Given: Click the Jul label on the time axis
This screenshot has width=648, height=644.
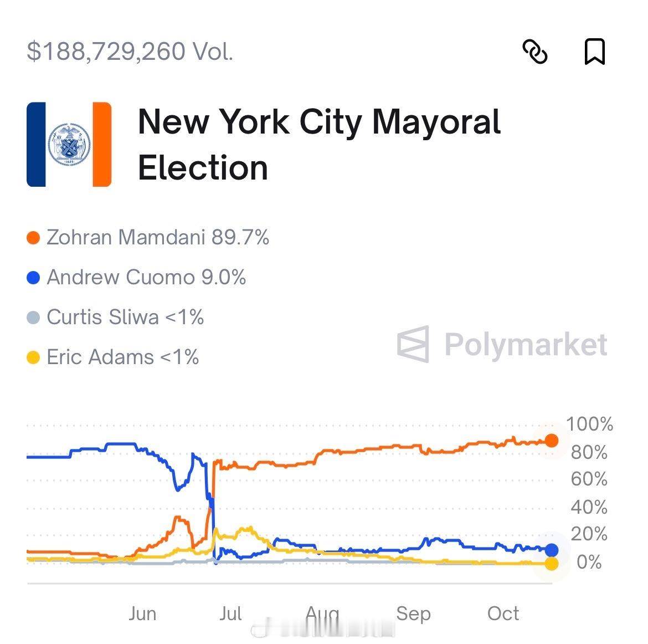Looking at the screenshot, I should (x=230, y=614).
